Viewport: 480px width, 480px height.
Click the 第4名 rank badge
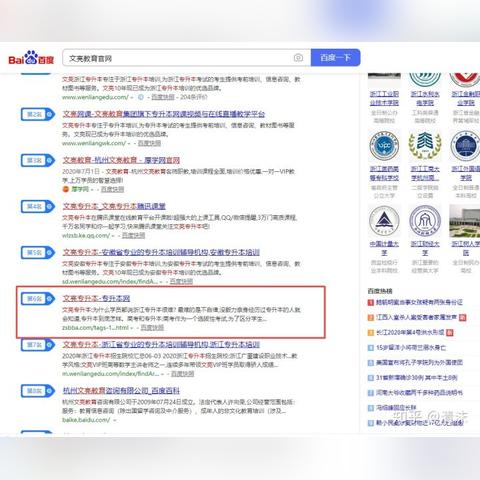(37, 206)
